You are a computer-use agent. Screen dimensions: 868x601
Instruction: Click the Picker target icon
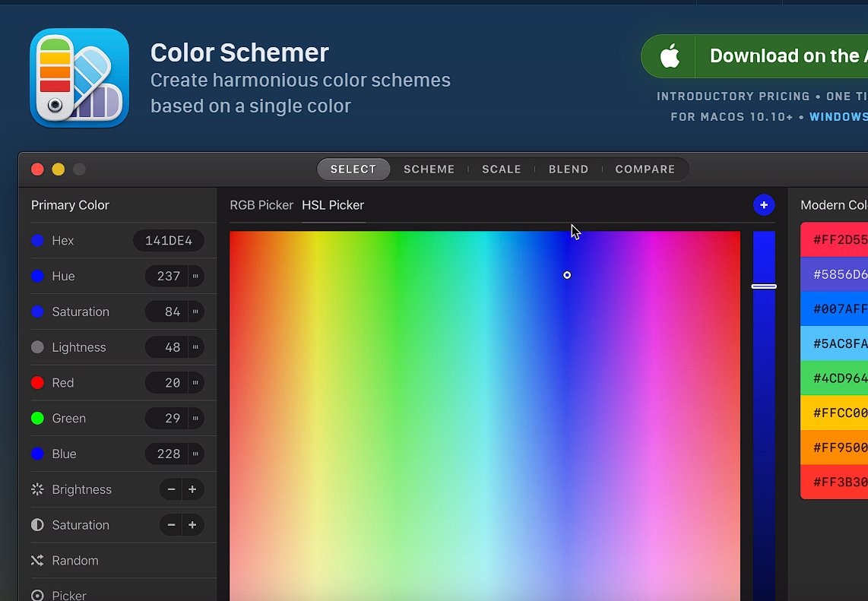point(37,596)
